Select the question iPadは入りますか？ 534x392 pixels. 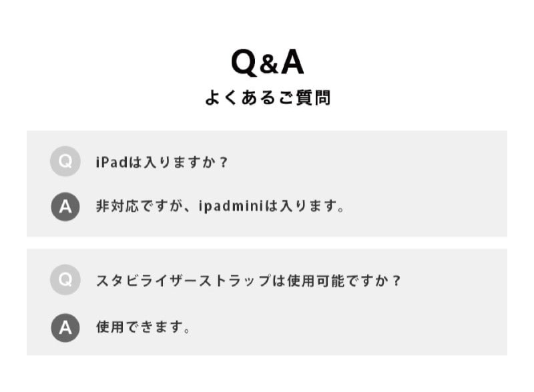(162, 162)
